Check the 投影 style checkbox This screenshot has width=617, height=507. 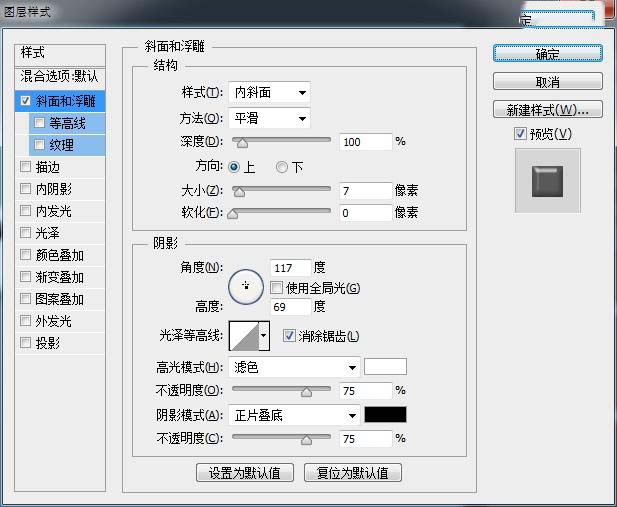[26, 343]
